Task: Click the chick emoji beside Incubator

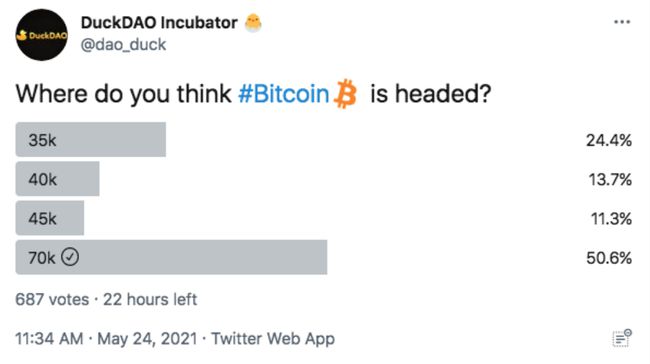Action: click(253, 23)
